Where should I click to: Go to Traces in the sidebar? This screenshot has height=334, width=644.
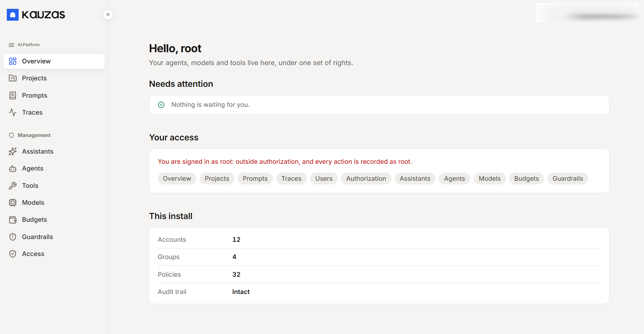click(x=54, y=112)
